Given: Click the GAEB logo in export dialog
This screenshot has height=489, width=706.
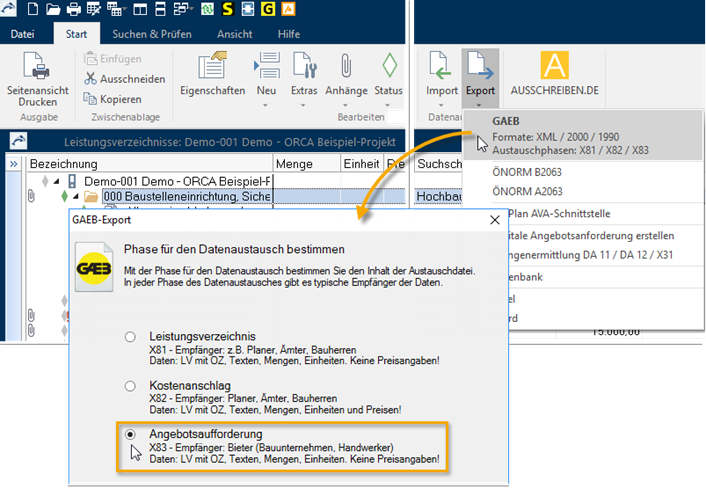Looking at the screenshot, I should pyautogui.click(x=95, y=271).
